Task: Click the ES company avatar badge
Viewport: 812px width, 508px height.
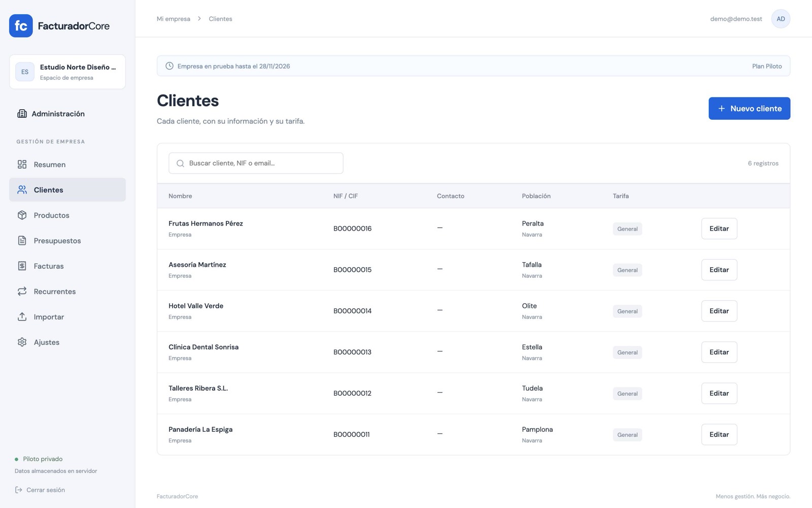Action: click(25, 72)
